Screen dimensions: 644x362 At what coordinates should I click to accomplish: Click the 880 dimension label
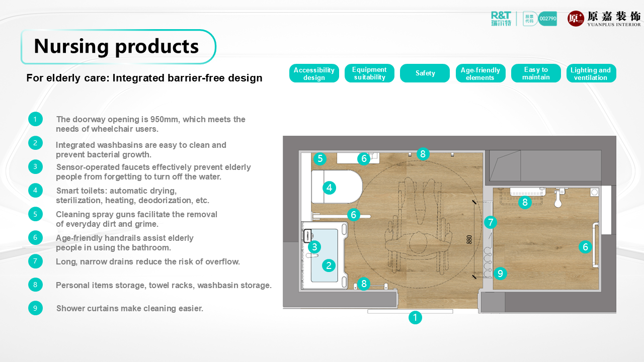[x=469, y=240]
